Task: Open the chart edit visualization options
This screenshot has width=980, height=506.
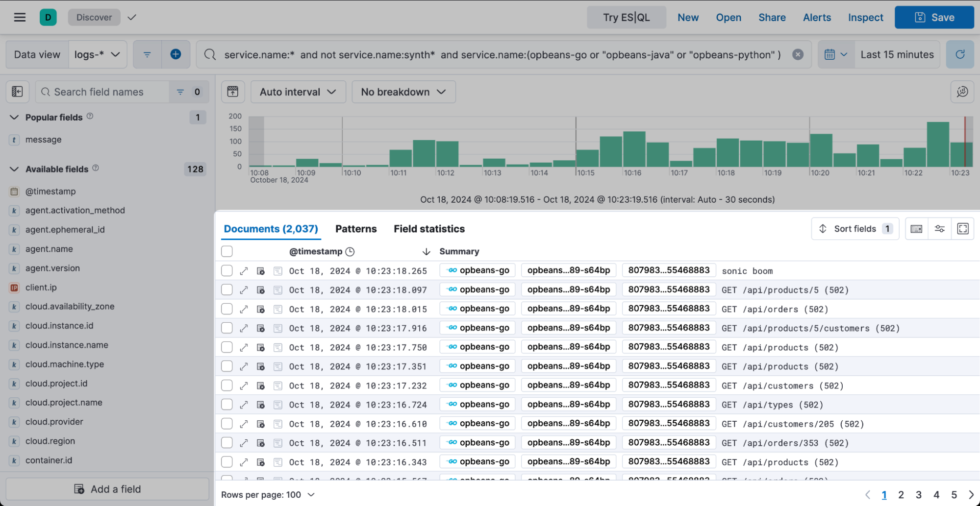Action: click(962, 92)
